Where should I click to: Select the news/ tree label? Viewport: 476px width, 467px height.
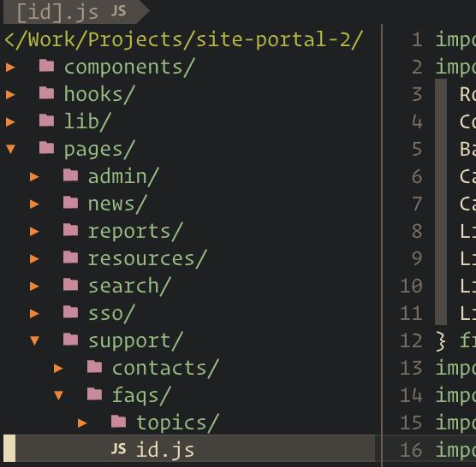point(117,204)
